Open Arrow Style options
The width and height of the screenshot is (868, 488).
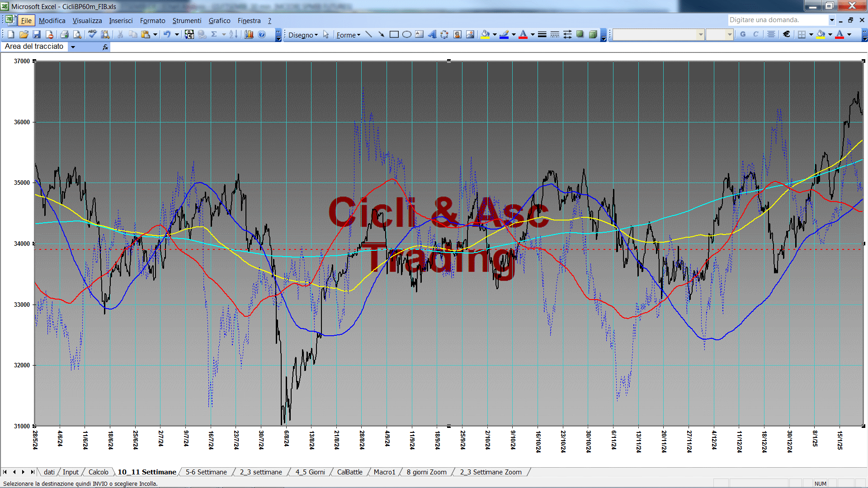pos(567,35)
